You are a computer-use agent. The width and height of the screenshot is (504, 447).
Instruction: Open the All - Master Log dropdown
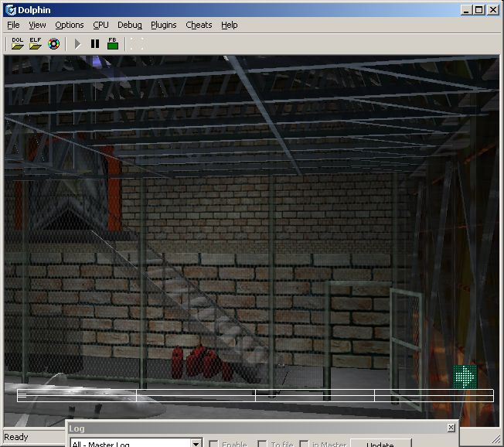pyautogui.click(x=196, y=444)
